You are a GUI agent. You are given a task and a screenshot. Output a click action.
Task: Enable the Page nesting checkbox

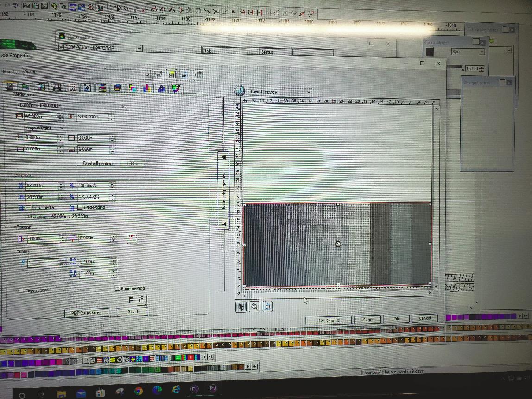(x=117, y=288)
